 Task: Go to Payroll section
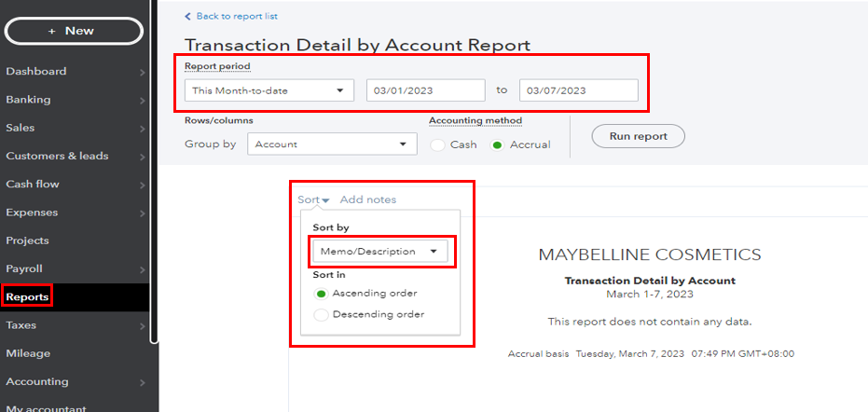pyautogui.click(x=24, y=269)
